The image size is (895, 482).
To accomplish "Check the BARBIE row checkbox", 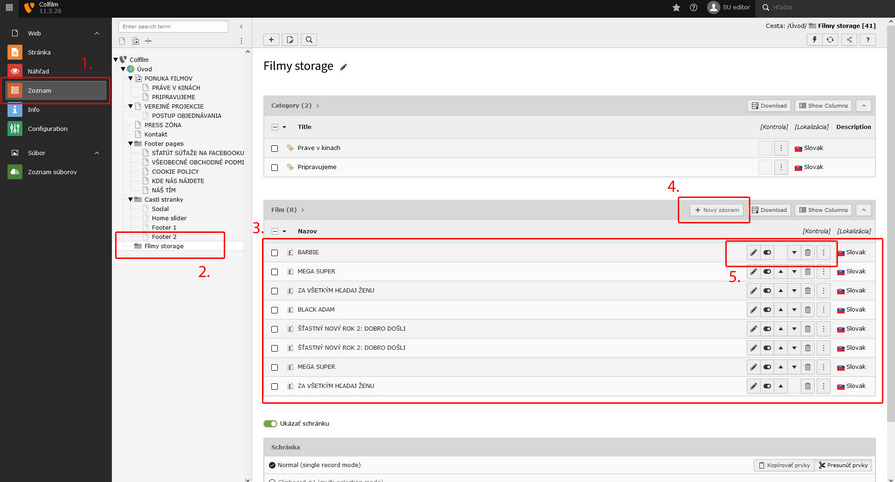I will (275, 253).
